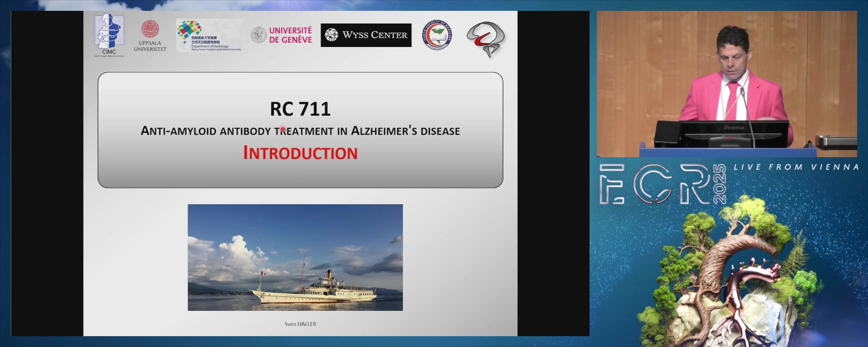The image size is (868, 347).
Task: Click the "RC 711" slide heading
Action: (300, 109)
